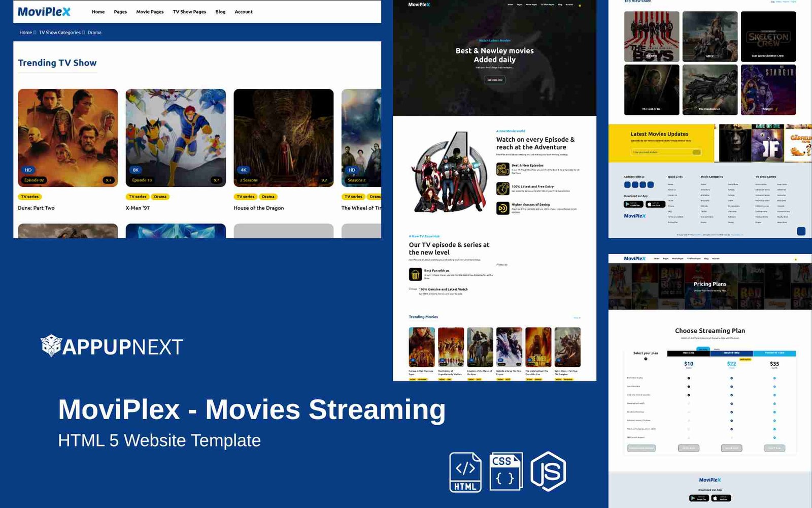Open the Pages menu
812x508 pixels.
coord(120,12)
